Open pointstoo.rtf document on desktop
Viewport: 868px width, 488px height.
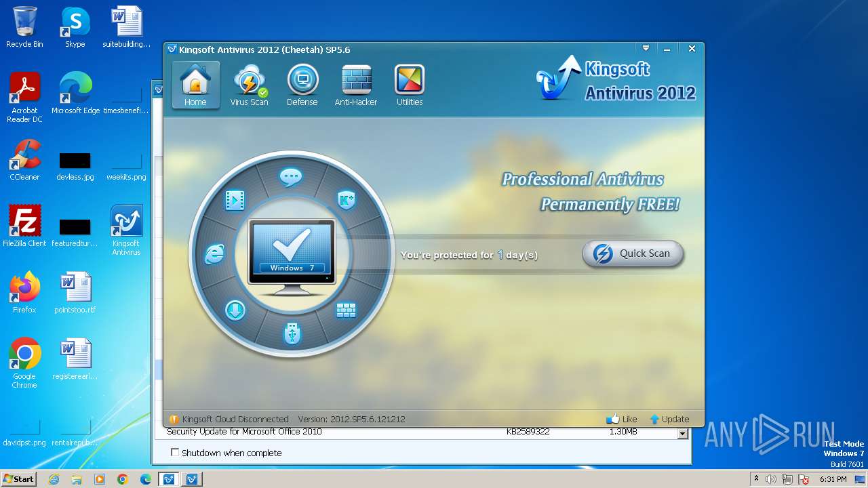75,292
